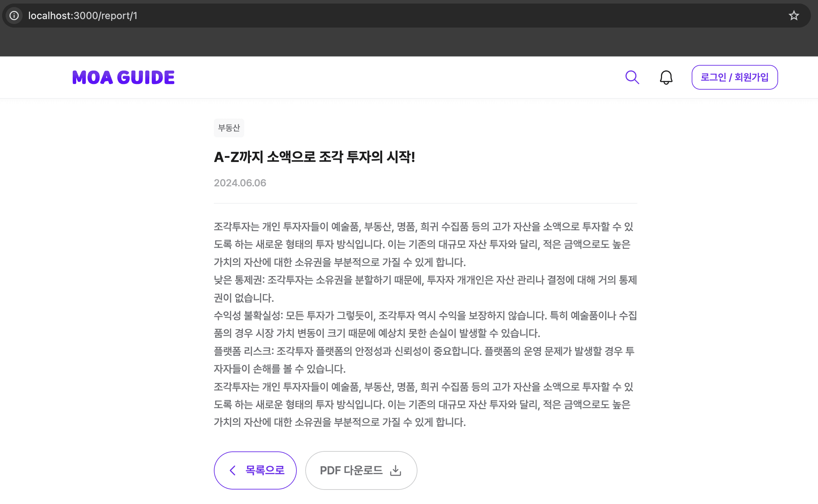This screenshot has height=504, width=818.
Task: Focus the localhost:3000/report/1 address field
Action: coord(83,16)
